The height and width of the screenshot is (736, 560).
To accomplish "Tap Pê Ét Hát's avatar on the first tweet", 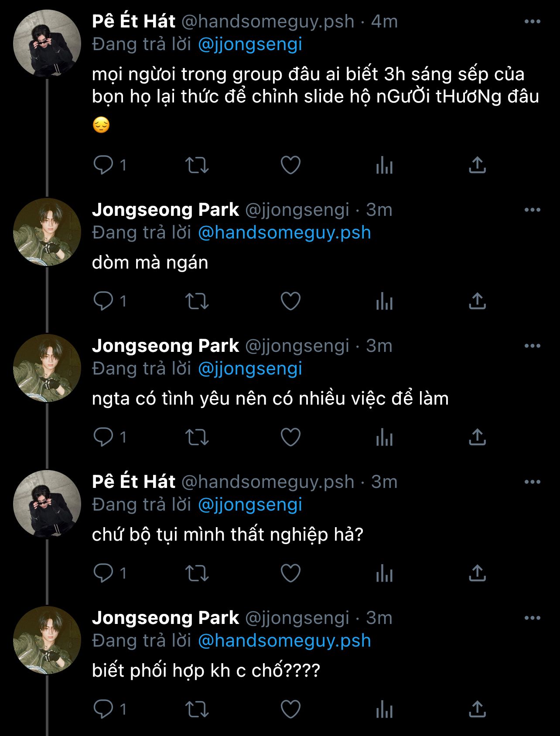I will tap(47, 44).
